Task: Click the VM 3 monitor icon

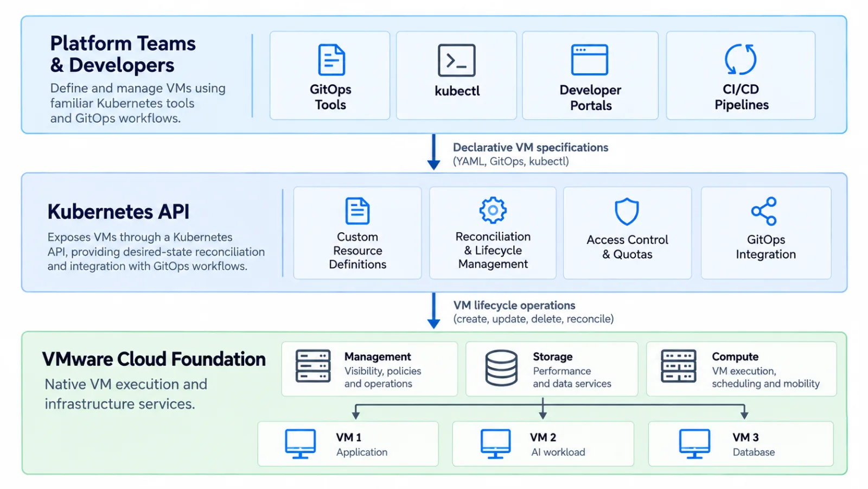Action: click(694, 444)
